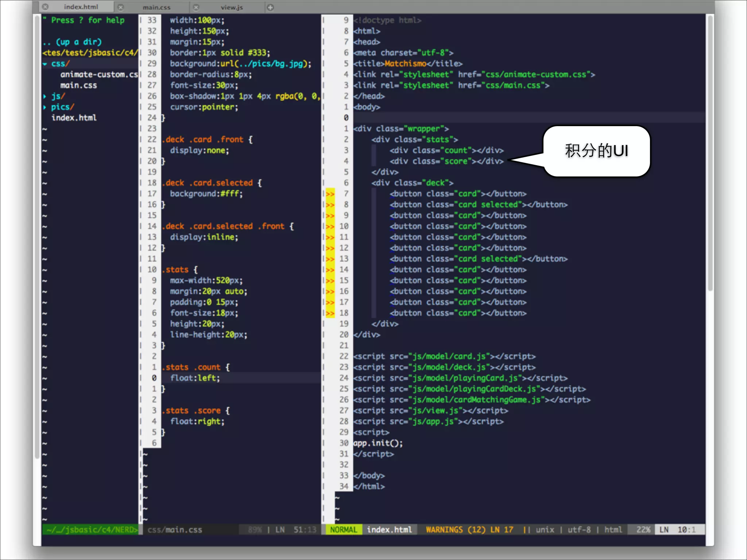
Task: Click the 'LN 10:1' cursor position indicator
Action: (680, 530)
